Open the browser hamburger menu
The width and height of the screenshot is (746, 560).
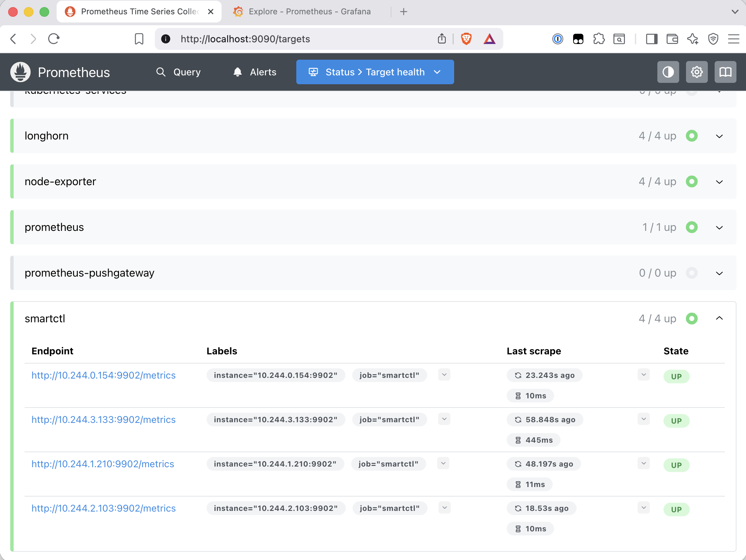click(x=733, y=39)
